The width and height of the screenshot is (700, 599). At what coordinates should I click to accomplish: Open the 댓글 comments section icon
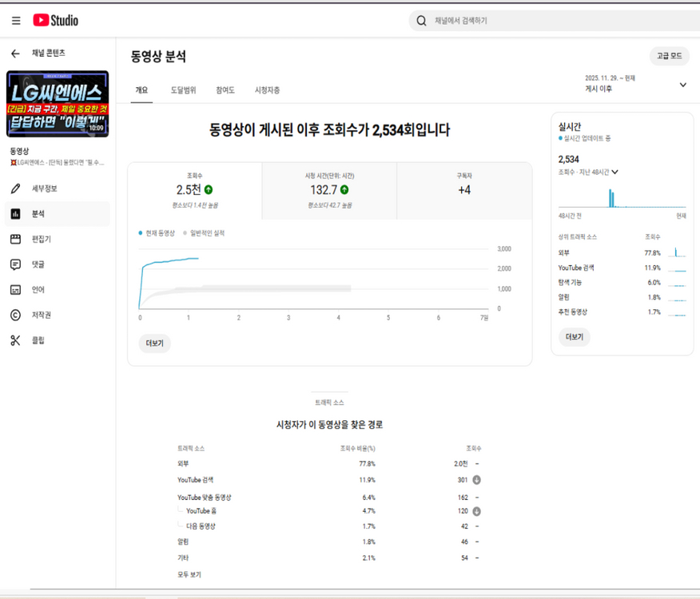click(x=14, y=264)
